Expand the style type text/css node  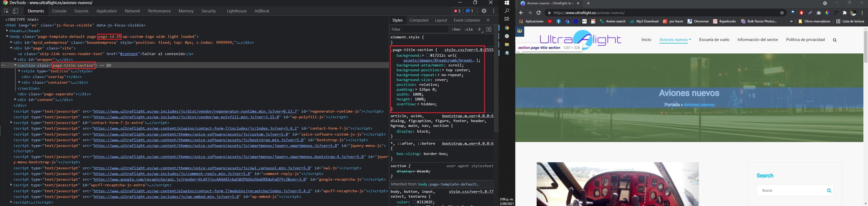pos(19,71)
